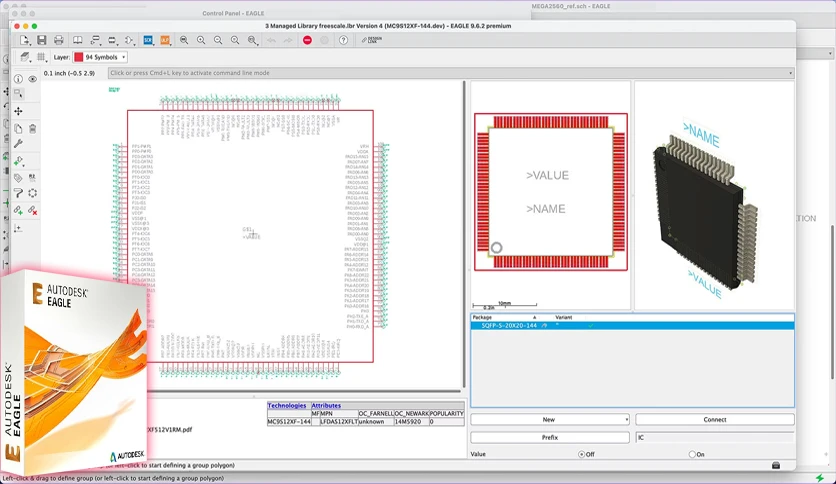
Task: Select the Mark origin tool
Action: (18, 228)
